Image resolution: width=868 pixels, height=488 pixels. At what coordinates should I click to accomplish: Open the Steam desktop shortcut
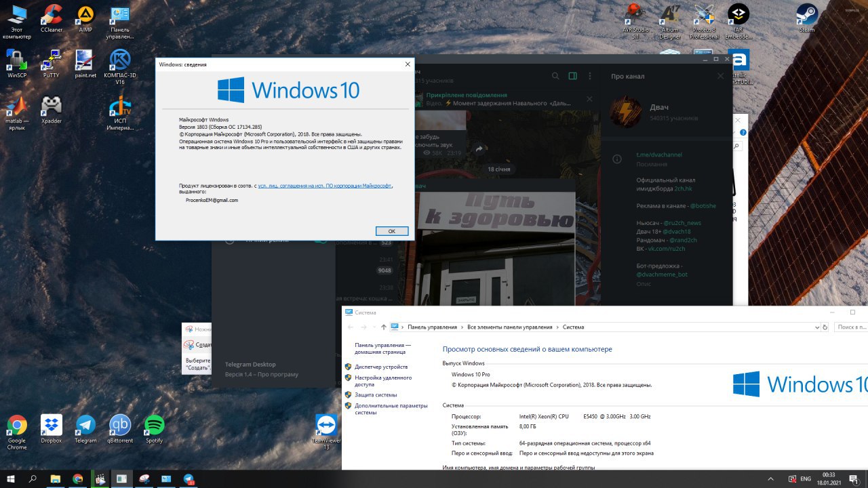pos(807,18)
